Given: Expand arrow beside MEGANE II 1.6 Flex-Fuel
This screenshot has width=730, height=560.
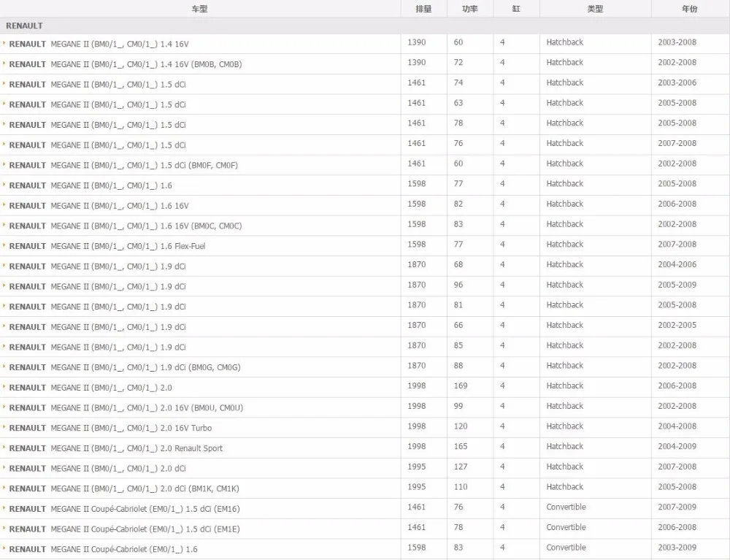Looking at the screenshot, I should [4, 245].
